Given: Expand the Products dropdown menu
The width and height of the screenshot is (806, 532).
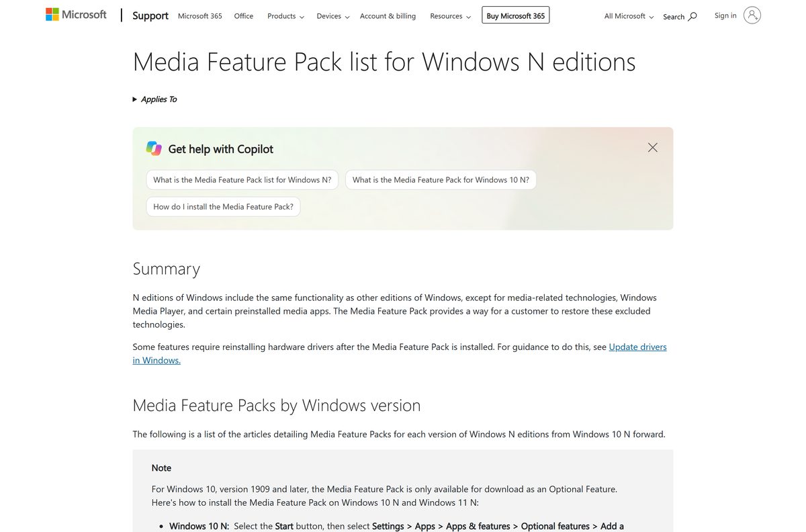Looking at the screenshot, I should [x=285, y=16].
